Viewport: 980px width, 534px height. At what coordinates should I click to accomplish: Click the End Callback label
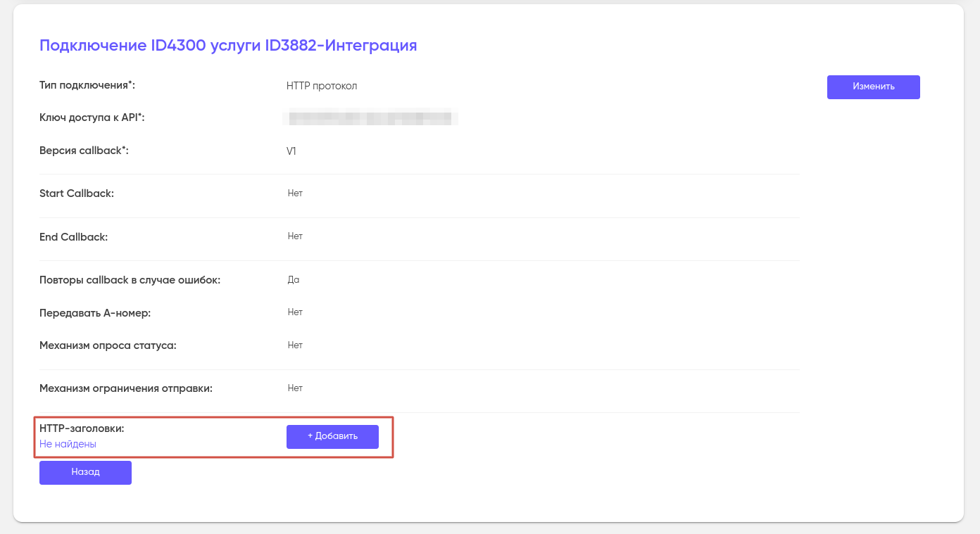coord(73,237)
